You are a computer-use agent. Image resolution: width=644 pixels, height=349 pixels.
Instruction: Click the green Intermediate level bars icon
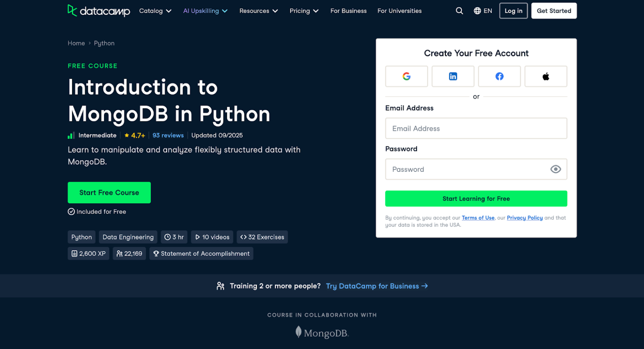pyautogui.click(x=71, y=136)
